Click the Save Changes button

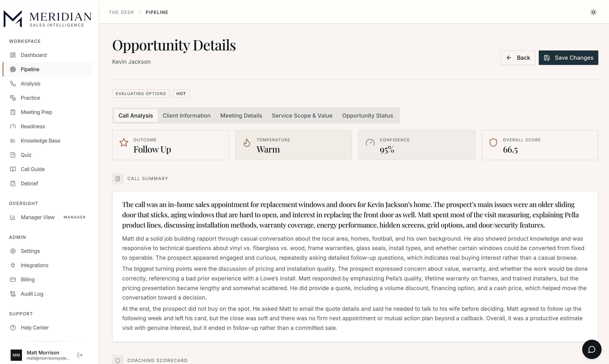pyautogui.click(x=568, y=58)
